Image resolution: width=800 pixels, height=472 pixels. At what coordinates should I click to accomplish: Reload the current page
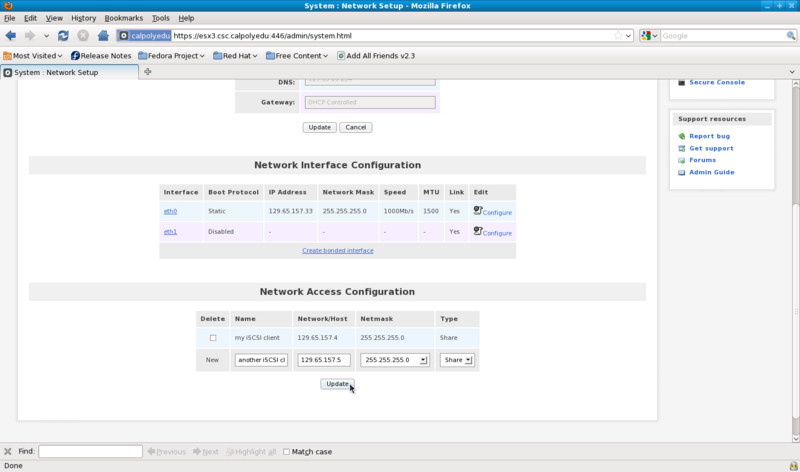pyautogui.click(x=63, y=36)
